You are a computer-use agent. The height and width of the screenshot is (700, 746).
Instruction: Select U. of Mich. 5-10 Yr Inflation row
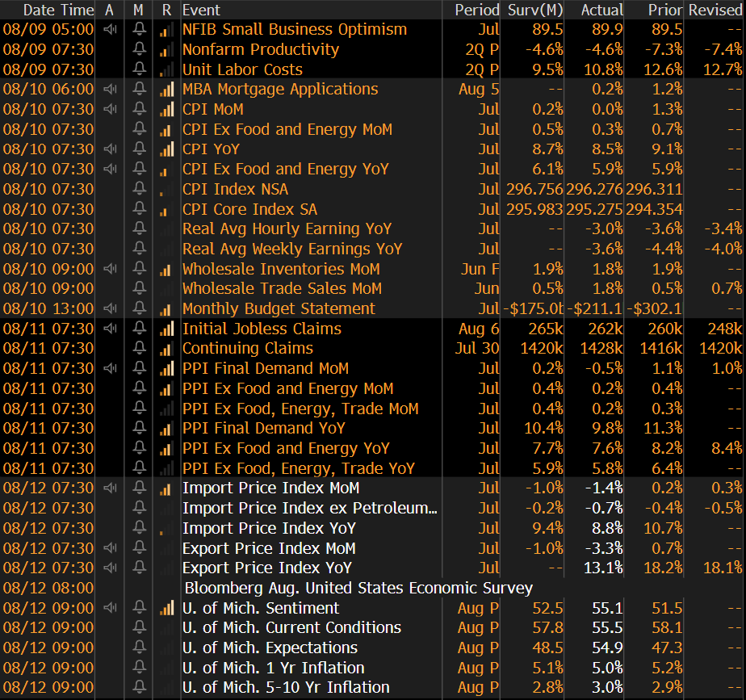point(286,688)
